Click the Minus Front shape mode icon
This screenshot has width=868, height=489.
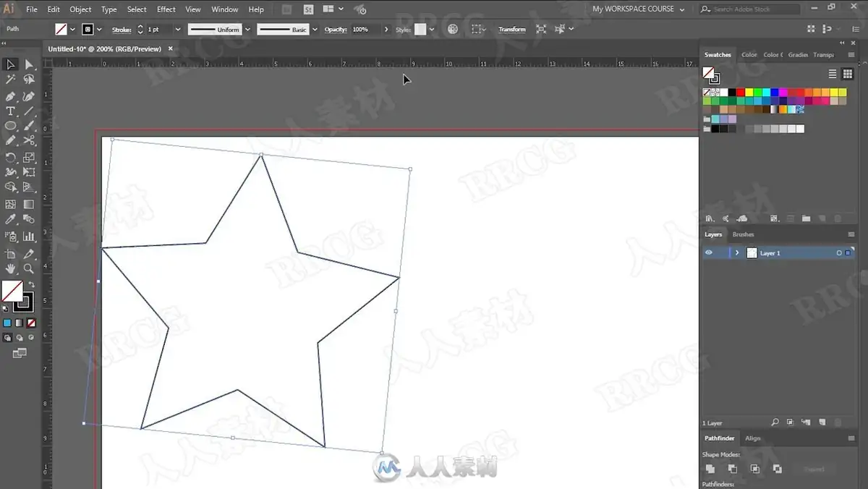[x=733, y=469]
